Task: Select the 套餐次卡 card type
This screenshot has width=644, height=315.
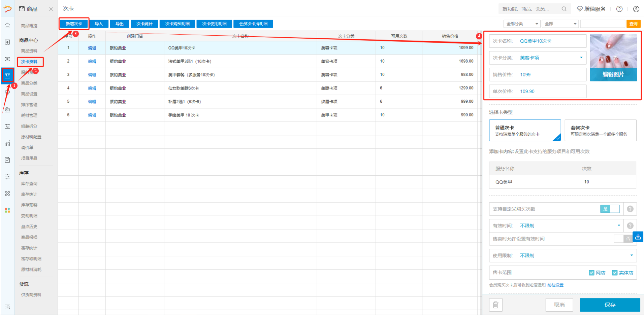Action: [600, 131]
